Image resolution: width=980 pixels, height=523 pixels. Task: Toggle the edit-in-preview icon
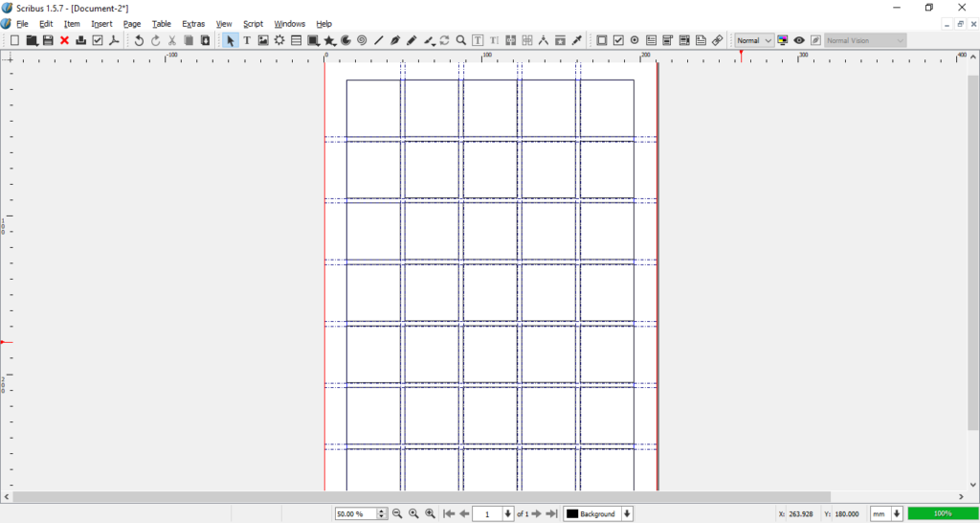[x=815, y=40]
